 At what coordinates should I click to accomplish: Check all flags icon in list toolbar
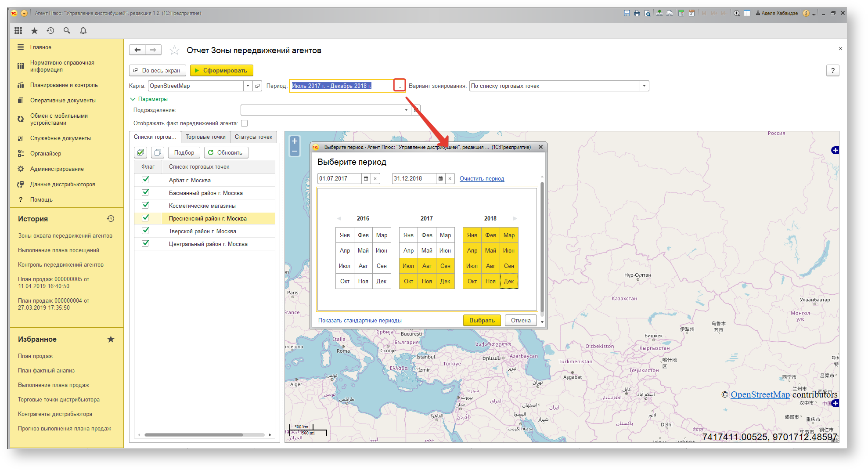tap(140, 152)
